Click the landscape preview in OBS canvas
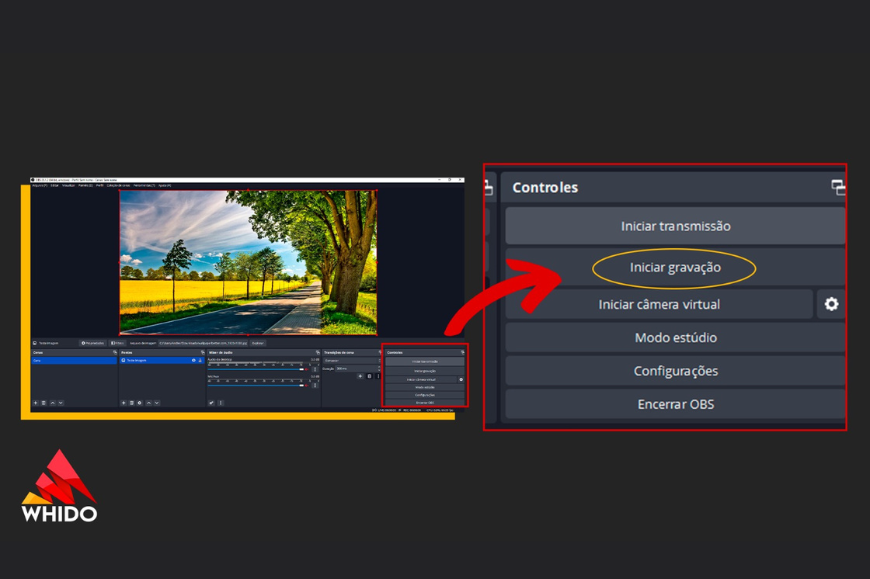The width and height of the screenshot is (870, 579). (249, 262)
